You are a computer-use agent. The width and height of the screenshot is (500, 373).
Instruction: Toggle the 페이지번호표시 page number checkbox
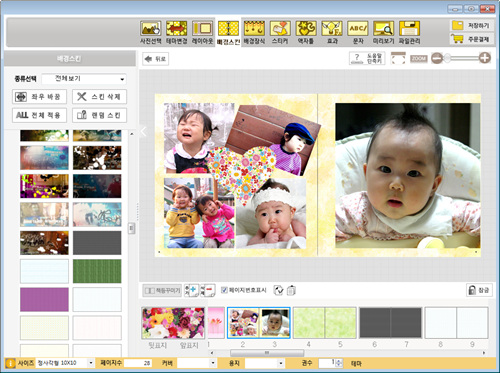[224, 290]
